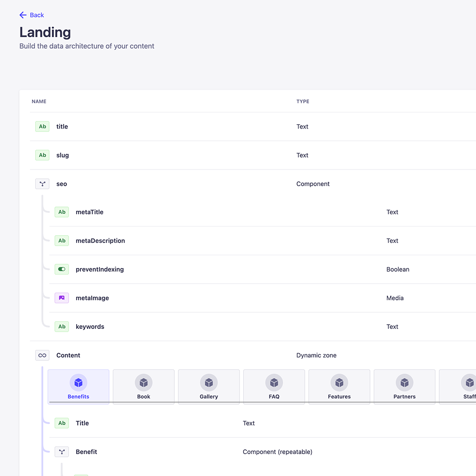476x476 pixels.
Task: Switch to the Book component tab
Action: tap(144, 387)
